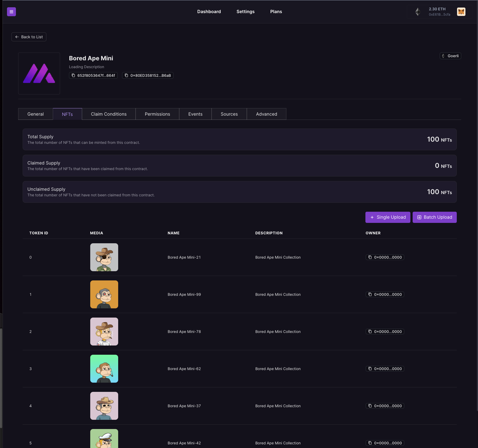
Task: Click the name Bored Ape Mini-21
Action: [184, 257]
